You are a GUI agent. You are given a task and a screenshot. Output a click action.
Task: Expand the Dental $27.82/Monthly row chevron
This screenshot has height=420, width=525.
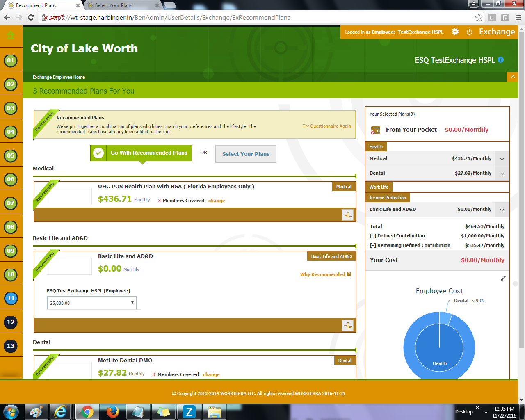[502, 173]
